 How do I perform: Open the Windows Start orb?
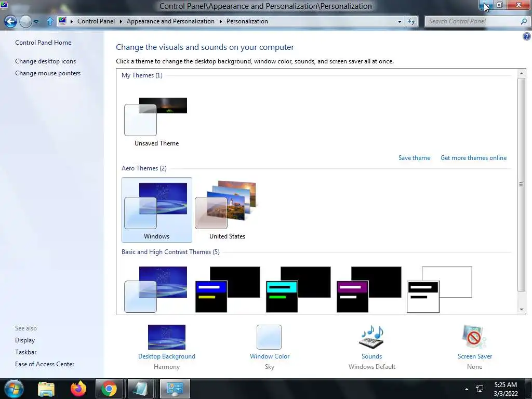tap(14, 389)
